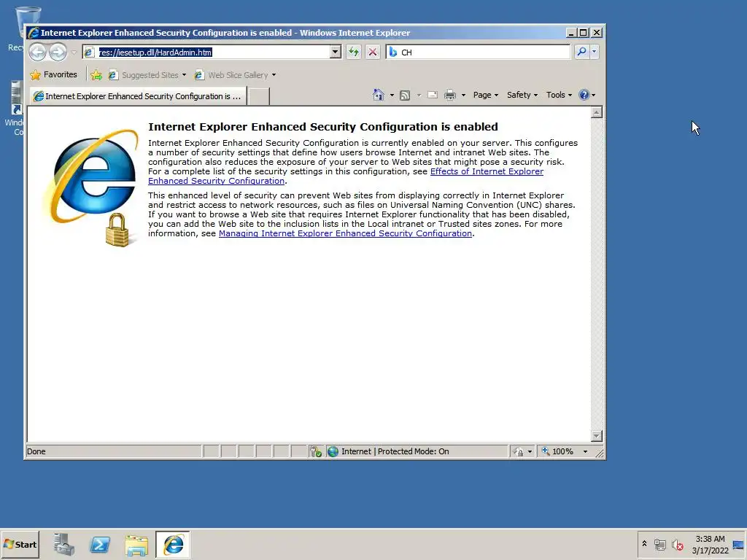
Task: Launch PowerShell from taskbar
Action: [x=100, y=544]
